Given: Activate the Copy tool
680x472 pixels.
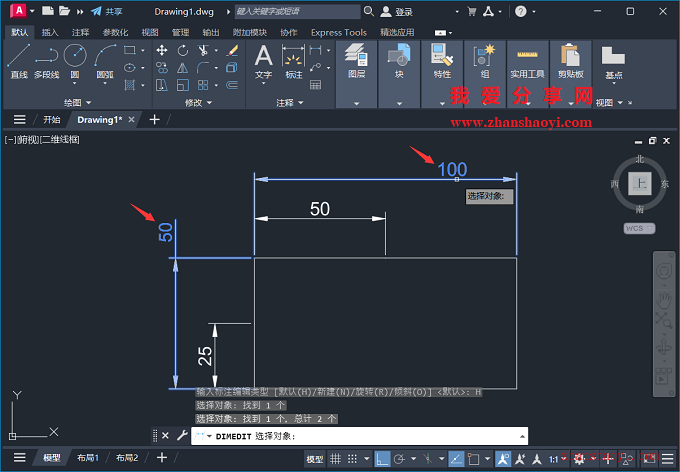Looking at the screenshot, I should tap(162, 68).
